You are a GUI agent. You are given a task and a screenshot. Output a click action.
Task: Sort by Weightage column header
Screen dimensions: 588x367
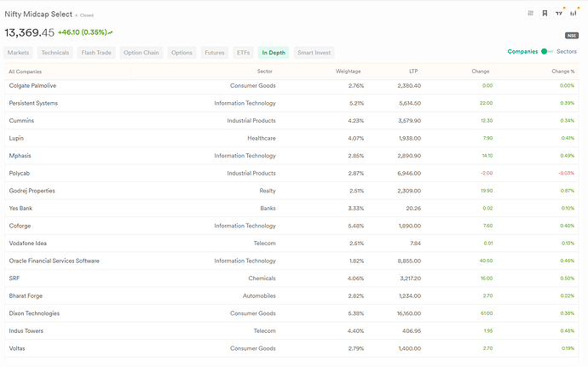(348, 72)
